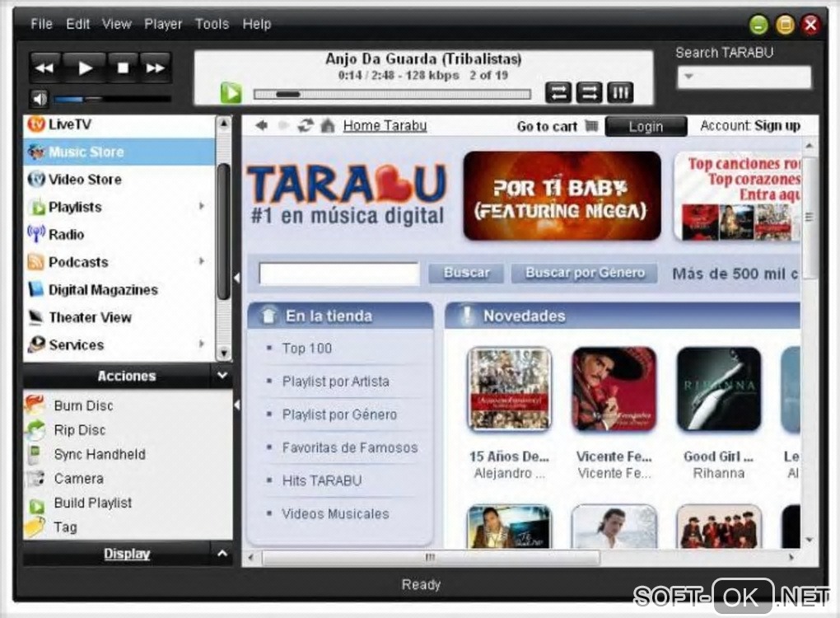The width and height of the screenshot is (840, 618).
Task: Click the green play icon beside progress bar
Action: 231,93
